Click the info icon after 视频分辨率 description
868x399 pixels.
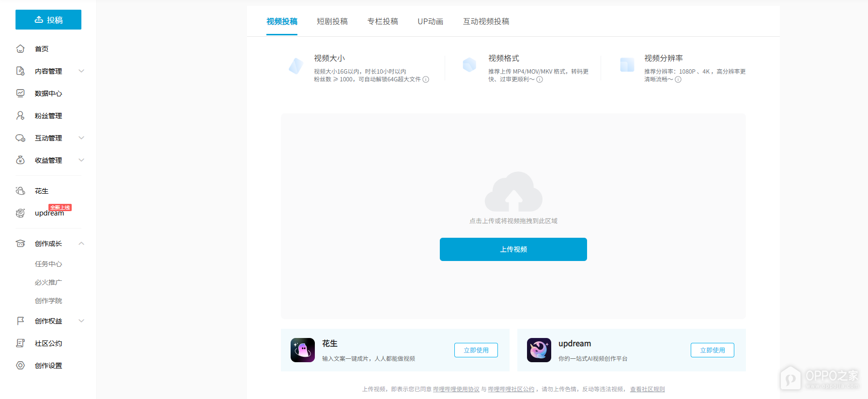678,79
